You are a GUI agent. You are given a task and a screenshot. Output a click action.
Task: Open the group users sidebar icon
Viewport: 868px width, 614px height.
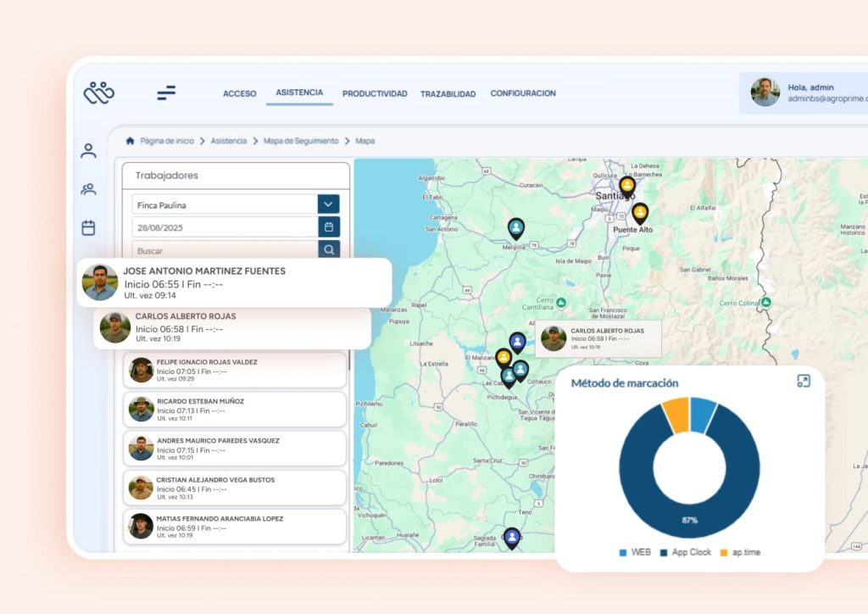[88, 189]
